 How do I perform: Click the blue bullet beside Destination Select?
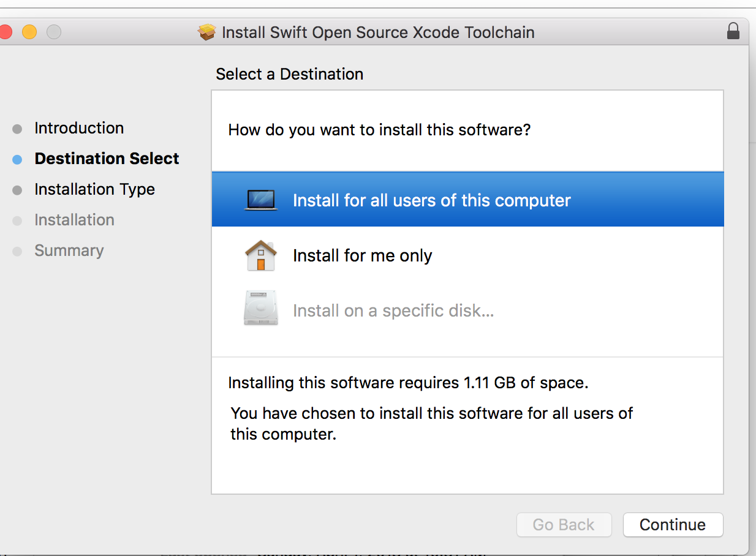(17, 159)
